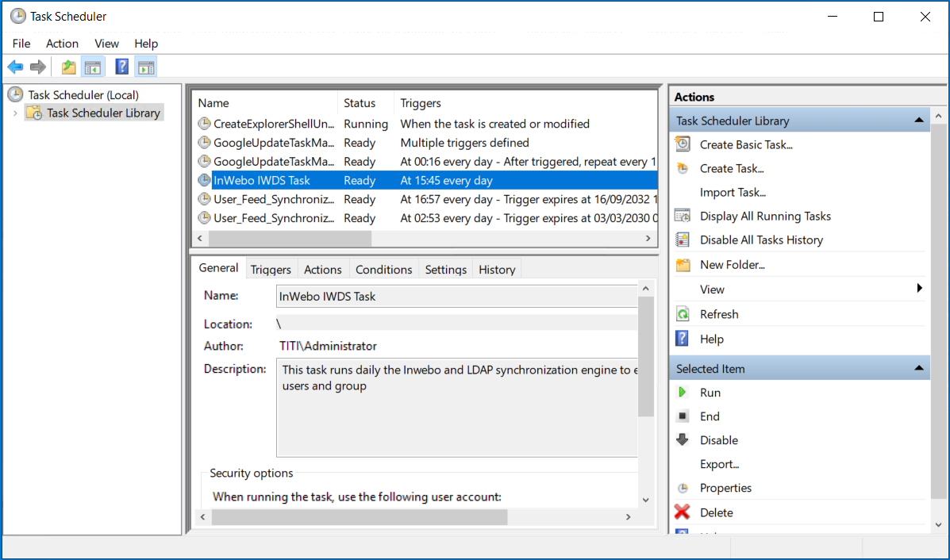Screen dimensions: 950x560
Task: Switch to the Triggers tab
Action: tap(271, 270)
